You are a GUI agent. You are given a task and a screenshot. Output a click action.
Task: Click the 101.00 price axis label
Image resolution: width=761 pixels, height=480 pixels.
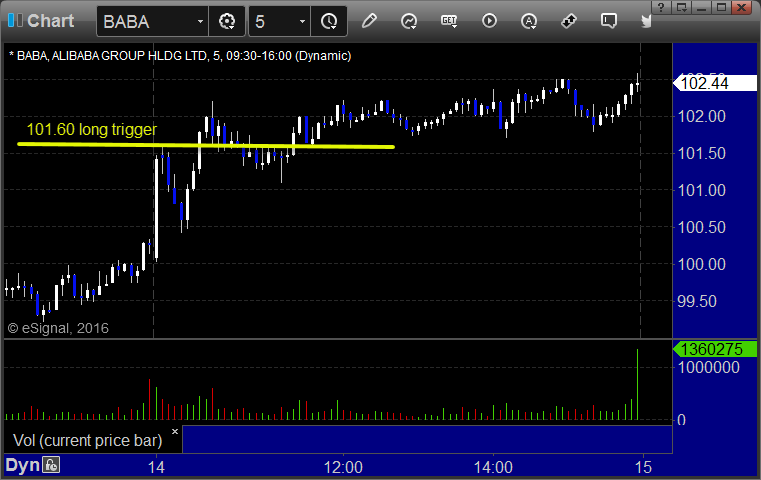coord(701,190)
